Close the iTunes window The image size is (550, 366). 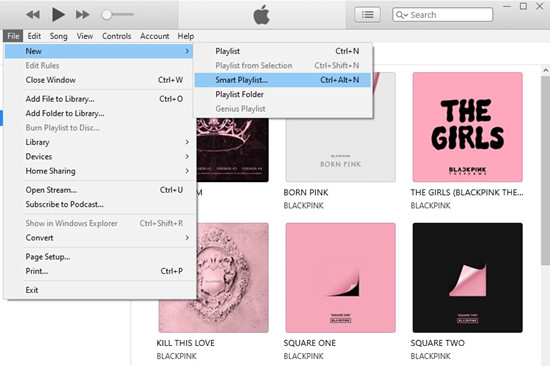click(x=540, y=6)
